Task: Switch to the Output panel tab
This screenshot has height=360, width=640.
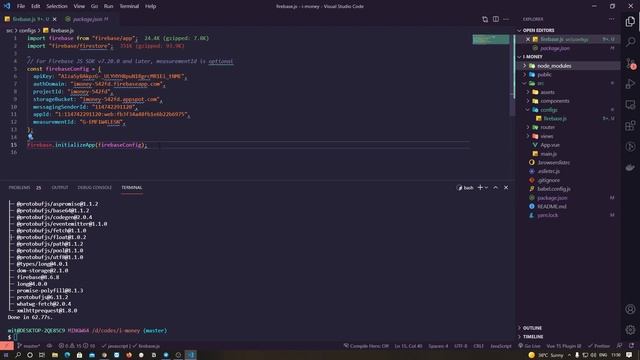Action: coord(60,188)
